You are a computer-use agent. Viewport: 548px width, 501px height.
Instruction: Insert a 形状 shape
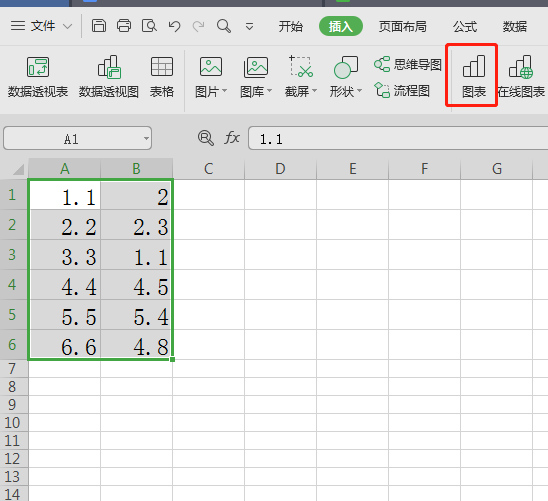pyautogui.click(x=346, y=77)
